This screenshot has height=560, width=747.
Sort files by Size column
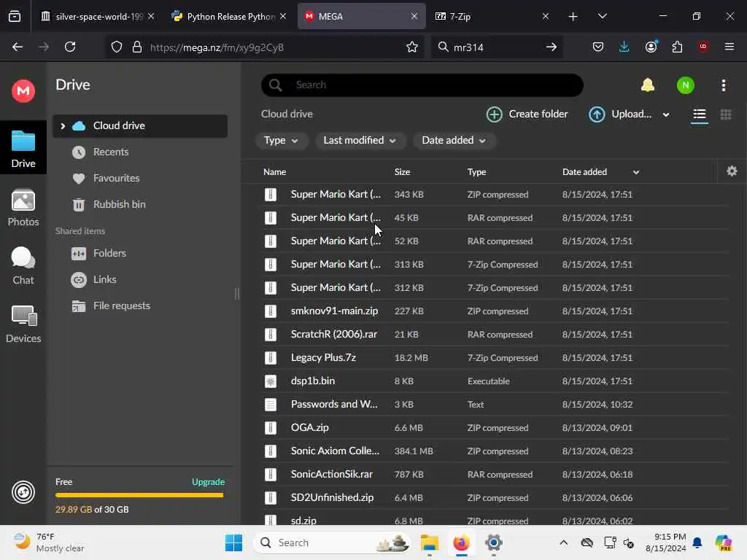click(402, 172)
